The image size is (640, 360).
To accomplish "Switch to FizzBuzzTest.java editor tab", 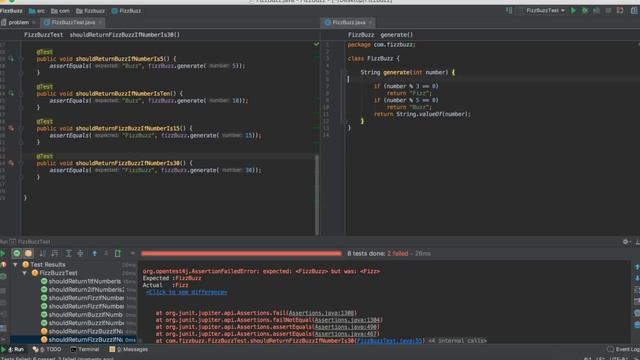I will 73,22.
